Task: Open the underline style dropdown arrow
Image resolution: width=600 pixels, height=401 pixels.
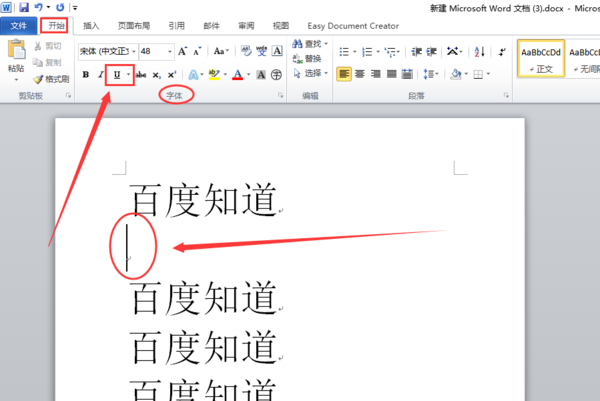Action: tap(129, 75)
